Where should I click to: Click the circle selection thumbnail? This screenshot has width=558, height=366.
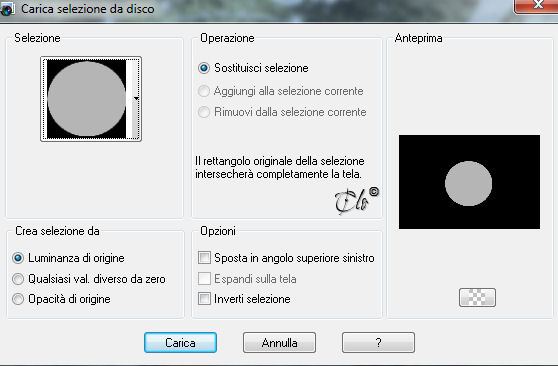pyautogui.click(x=86, y=99)
